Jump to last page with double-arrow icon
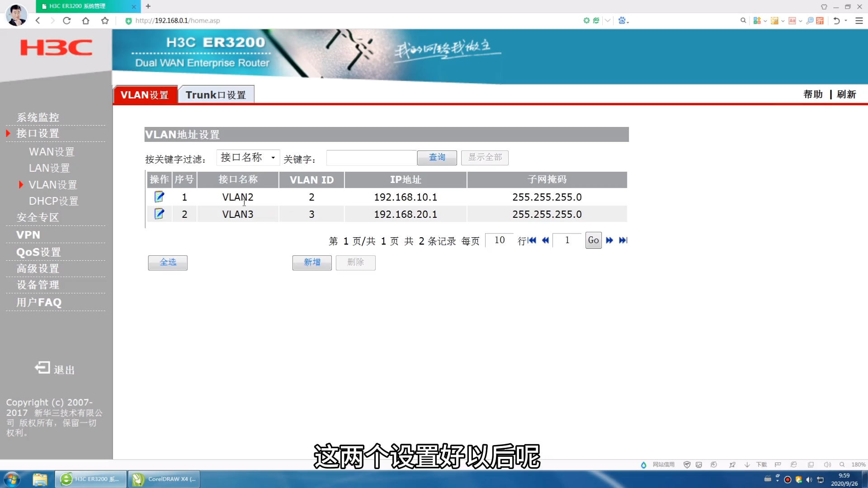The width and height of the screenshot is (868, 488). point(623,240)
